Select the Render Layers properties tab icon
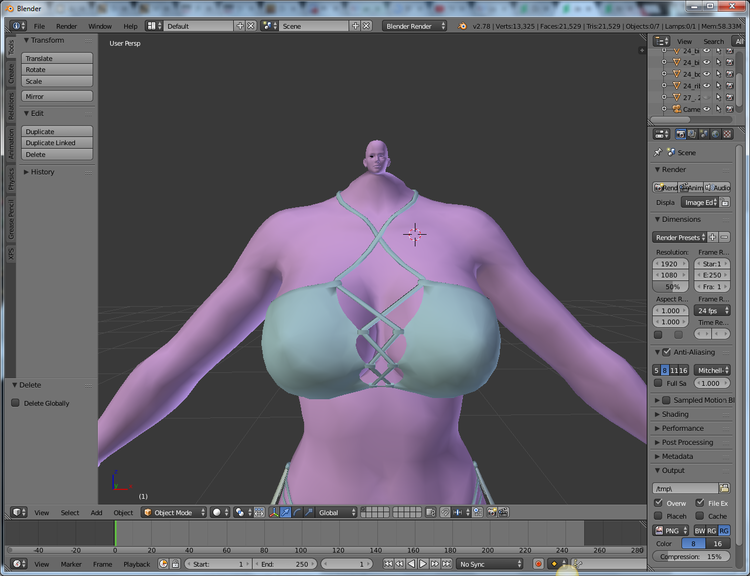Image resolution: width=750 pixels, height=576 pixels. tap(692, 134)
